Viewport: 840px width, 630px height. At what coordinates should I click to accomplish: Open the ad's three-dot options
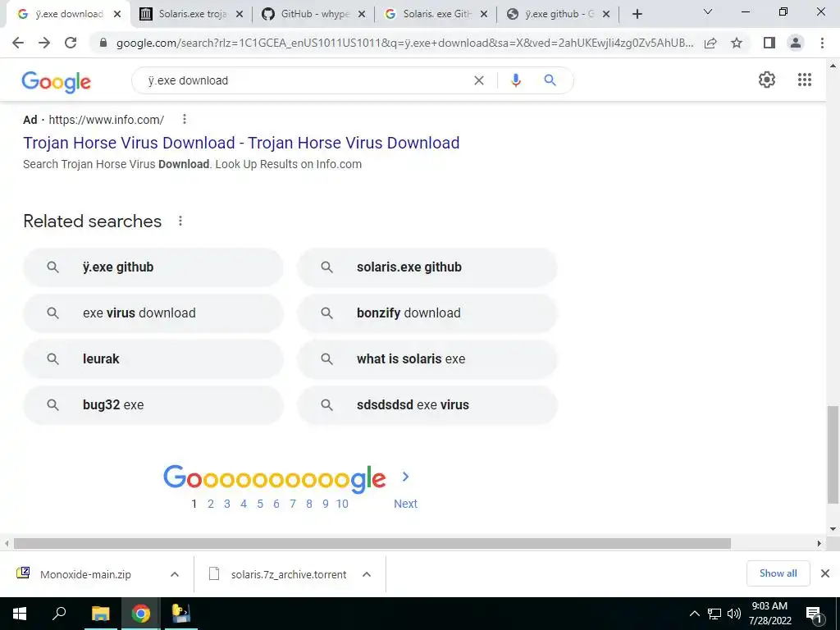click(185, 119)
